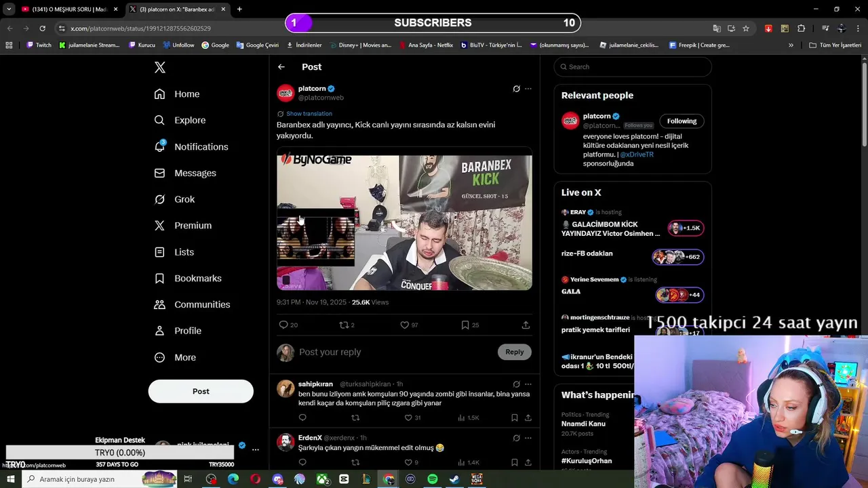This screenshot has width=868, height=488.
Task: Like sahipkıran's reply with 31 likes
Action: click(x=408, y=418)
